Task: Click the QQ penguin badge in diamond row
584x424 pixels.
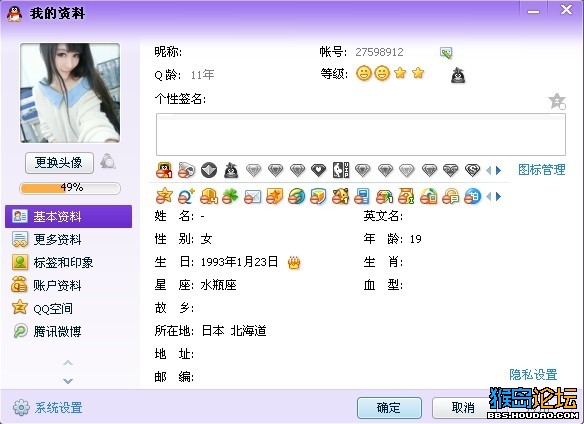Action: point(231,170)
